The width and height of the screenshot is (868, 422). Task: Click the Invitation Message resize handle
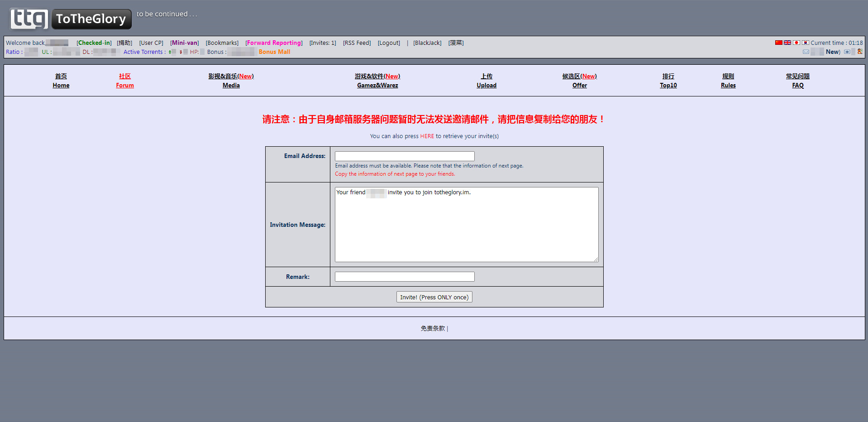[x=596, y=259]
